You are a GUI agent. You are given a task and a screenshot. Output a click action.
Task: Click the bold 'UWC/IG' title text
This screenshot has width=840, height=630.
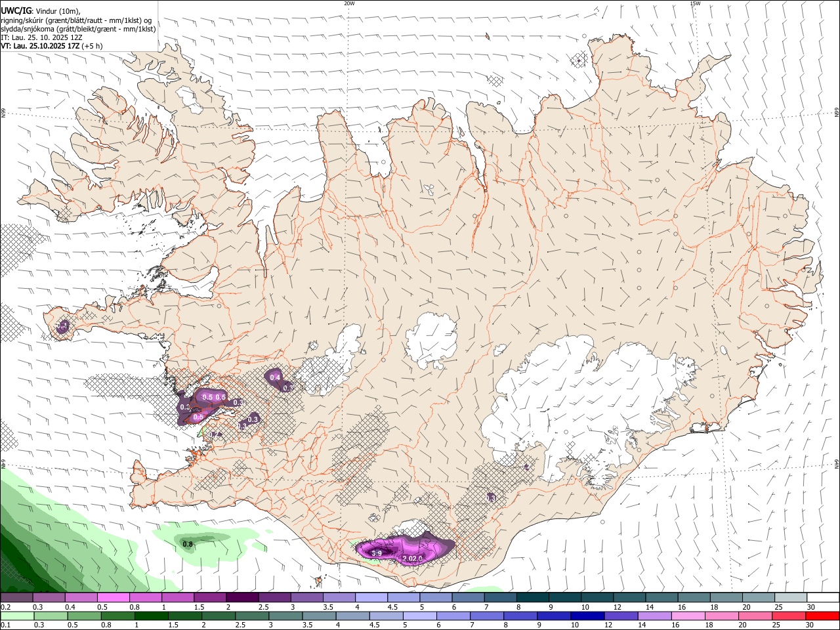click(16, 11)
